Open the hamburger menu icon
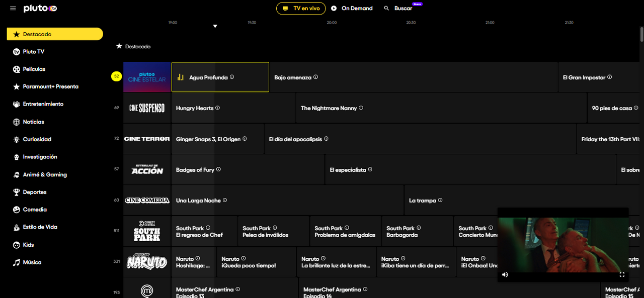644x298 pixels. tap(13, 9)
